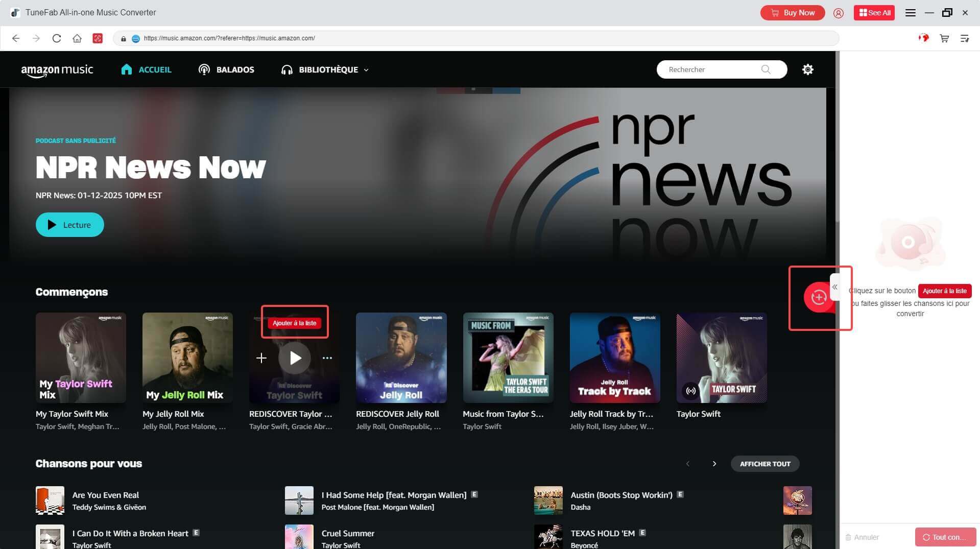The image size is (980, 549).
Task: Open the hamburger menu in the title bar
Action: click(x=910, y=13)
